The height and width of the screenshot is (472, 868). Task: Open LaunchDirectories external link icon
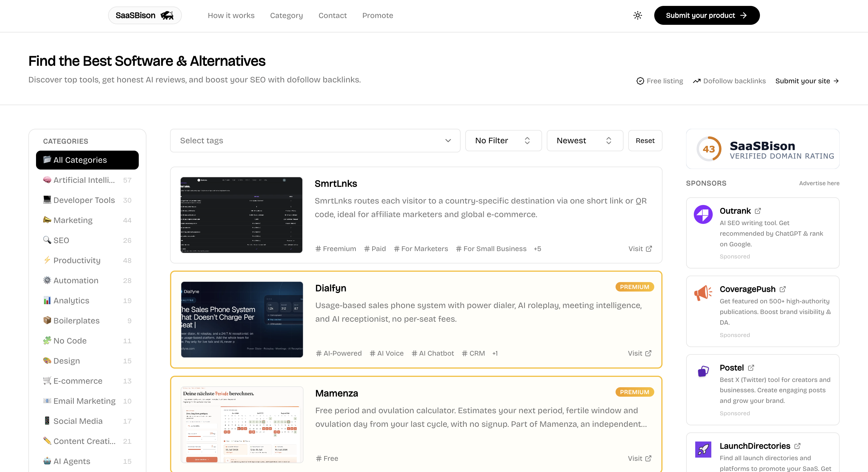pyautogui.click(x=797, y=446)
